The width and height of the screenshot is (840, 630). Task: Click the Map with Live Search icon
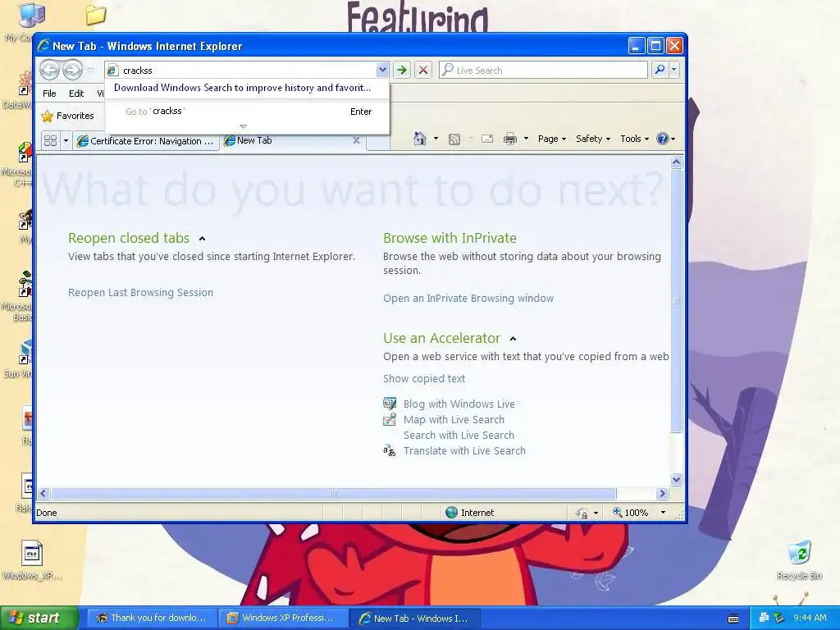click(x=390, y=419)
